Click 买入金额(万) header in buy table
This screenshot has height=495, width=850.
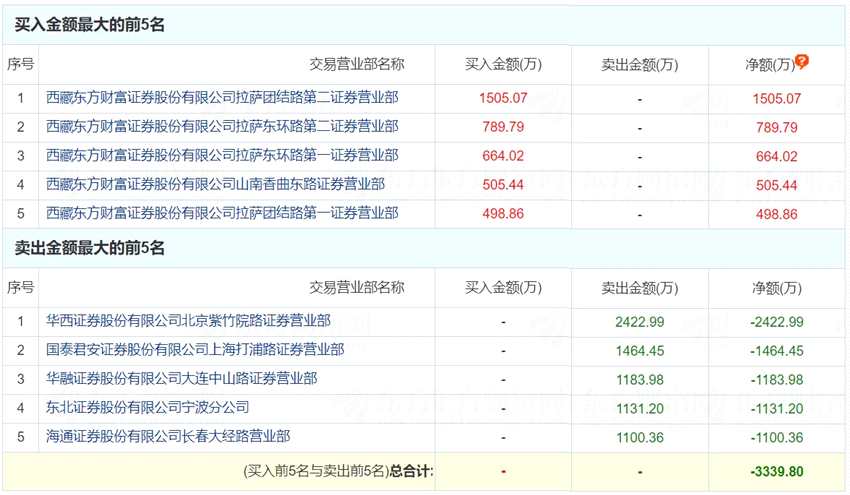[x=503, y=65]
